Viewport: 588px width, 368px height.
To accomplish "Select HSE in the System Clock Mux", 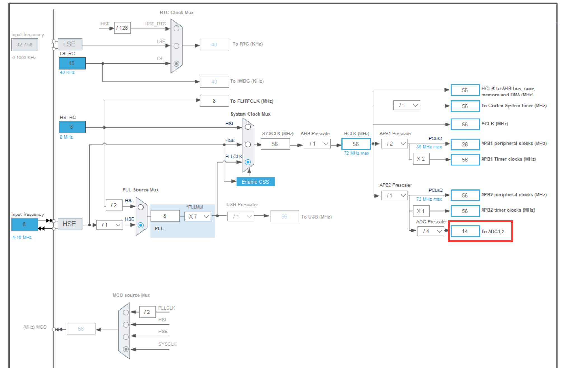I will point(248,145).
